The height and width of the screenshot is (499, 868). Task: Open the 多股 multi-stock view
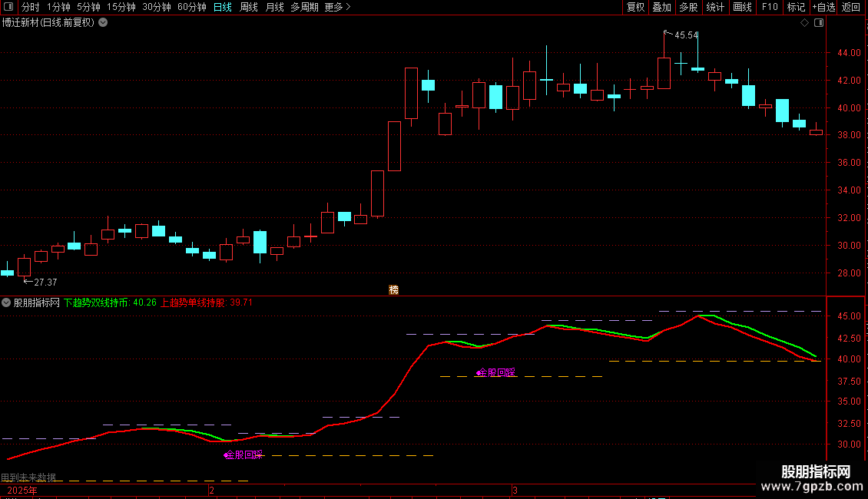tap(688, 7)
